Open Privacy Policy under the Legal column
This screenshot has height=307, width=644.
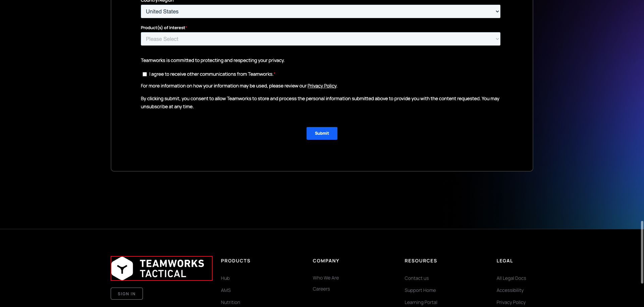coord(511,302)
